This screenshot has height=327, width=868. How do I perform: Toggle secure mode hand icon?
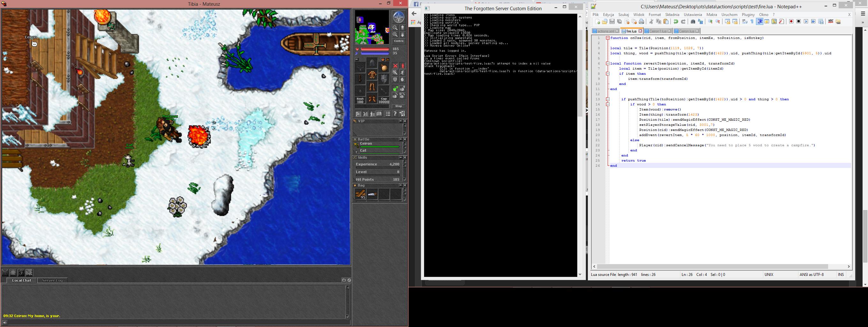pyautogui.click(x=403, y=80)
